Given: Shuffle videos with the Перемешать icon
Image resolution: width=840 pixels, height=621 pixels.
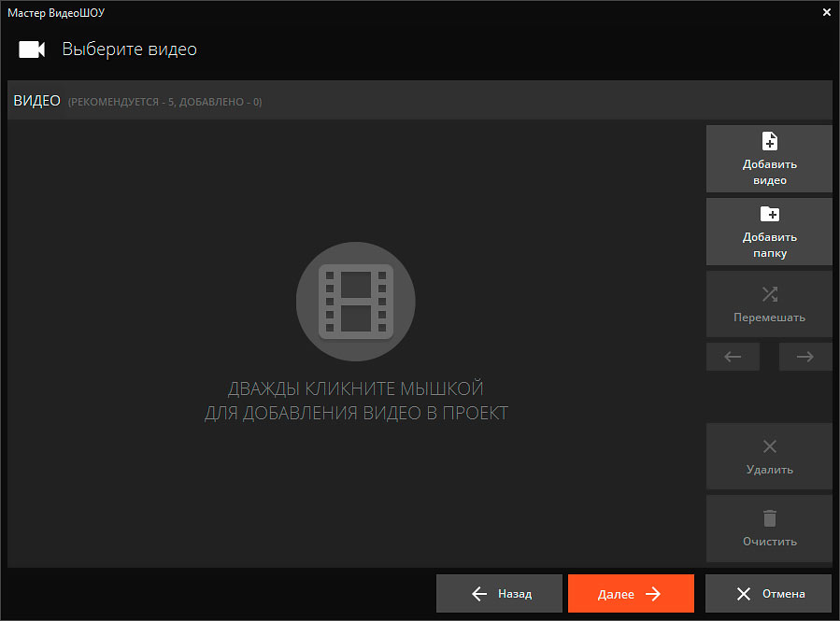Looking at the screenshot, I should (769, 294).
